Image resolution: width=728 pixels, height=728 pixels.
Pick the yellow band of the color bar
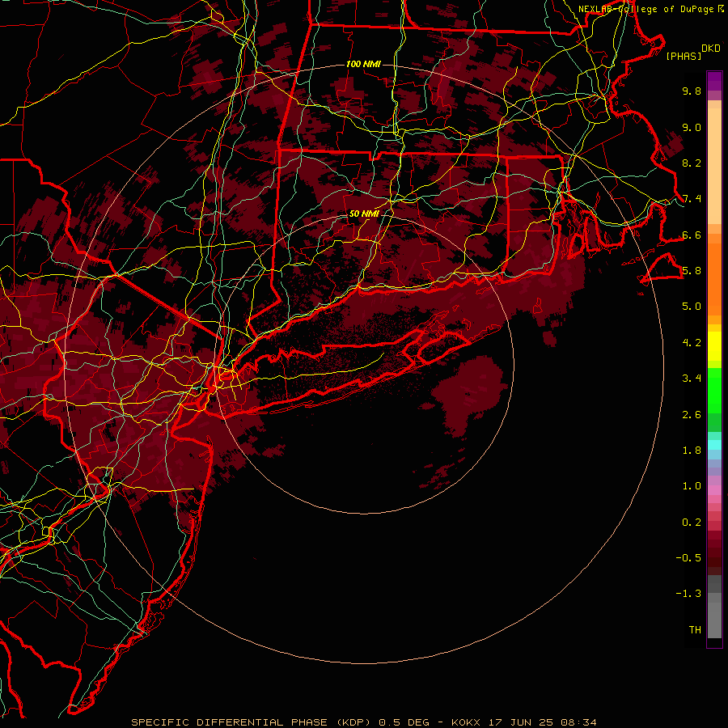coord(714,346)
